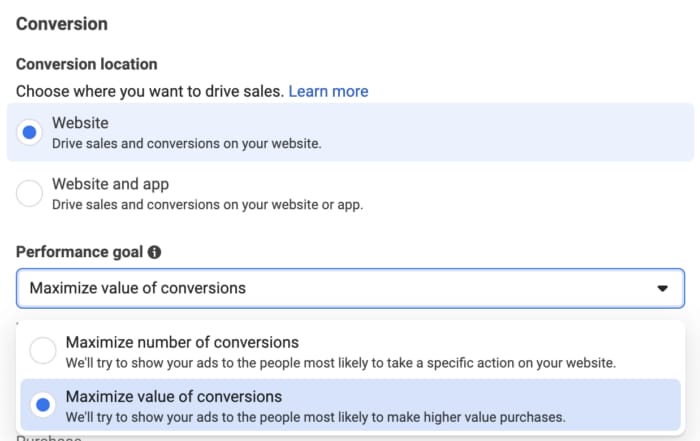The height and width of the screenshot is (441, 700).
Task: Choose the Maximize number of conversions radio button
Action: click(43, 350)
